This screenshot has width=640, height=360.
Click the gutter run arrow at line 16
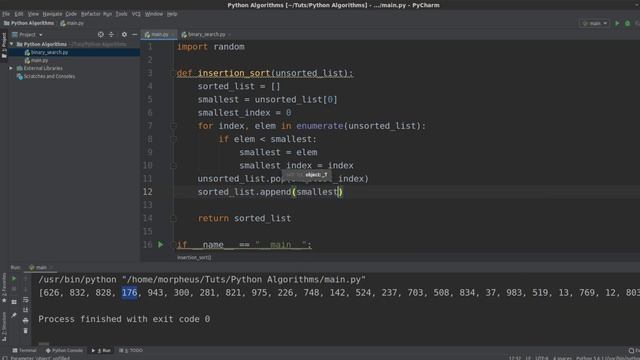click(x=160, y=244)
